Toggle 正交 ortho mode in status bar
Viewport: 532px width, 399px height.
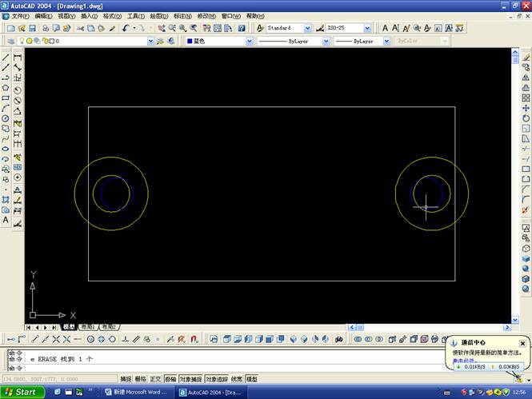tap(156, 379)
